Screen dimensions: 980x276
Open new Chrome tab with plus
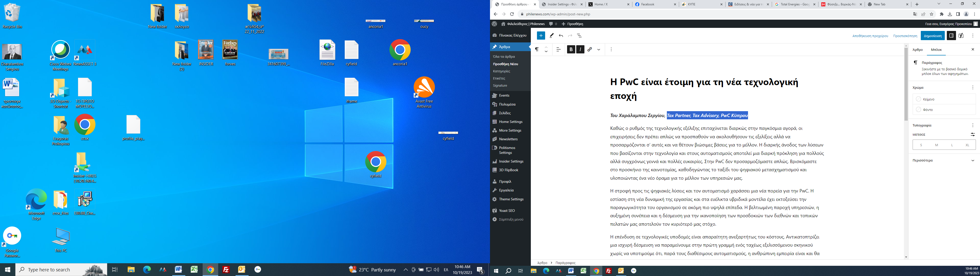(917, 4)
